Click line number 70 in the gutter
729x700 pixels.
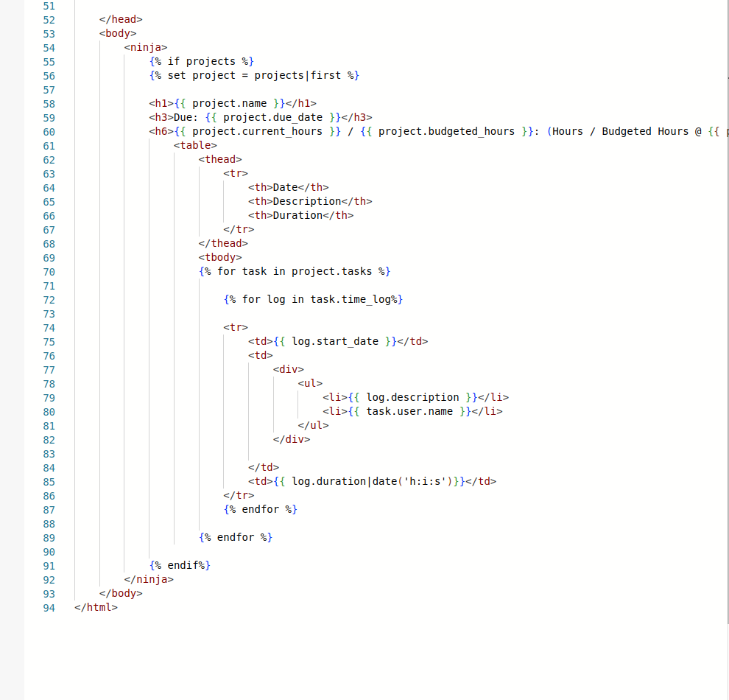pos(49,271)
